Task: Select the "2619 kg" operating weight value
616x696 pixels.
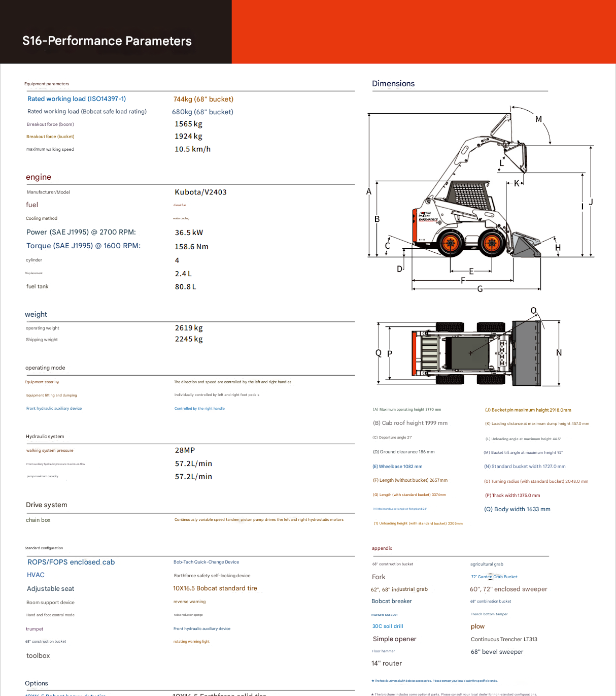Action: click(189, 328)
